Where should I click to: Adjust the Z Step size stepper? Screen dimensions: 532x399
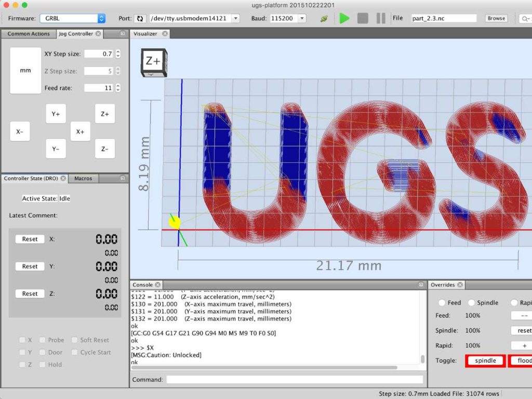click(x=118, y=71)
